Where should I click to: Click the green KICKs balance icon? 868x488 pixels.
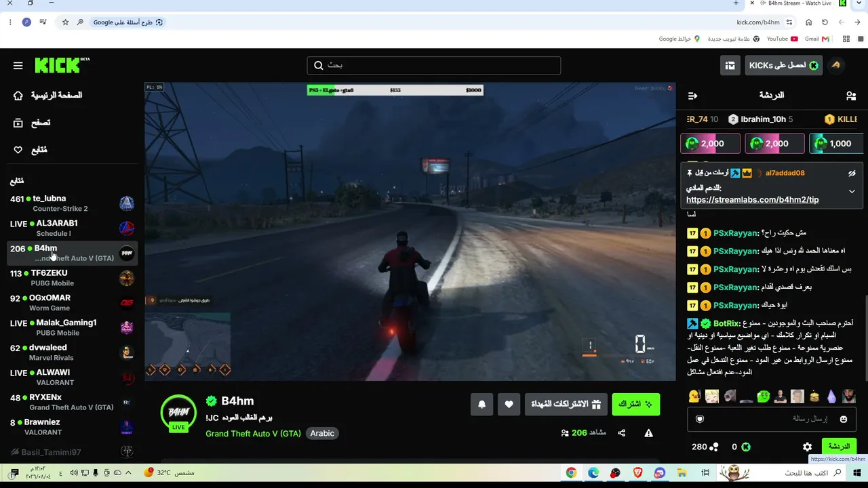click(745, 447)
